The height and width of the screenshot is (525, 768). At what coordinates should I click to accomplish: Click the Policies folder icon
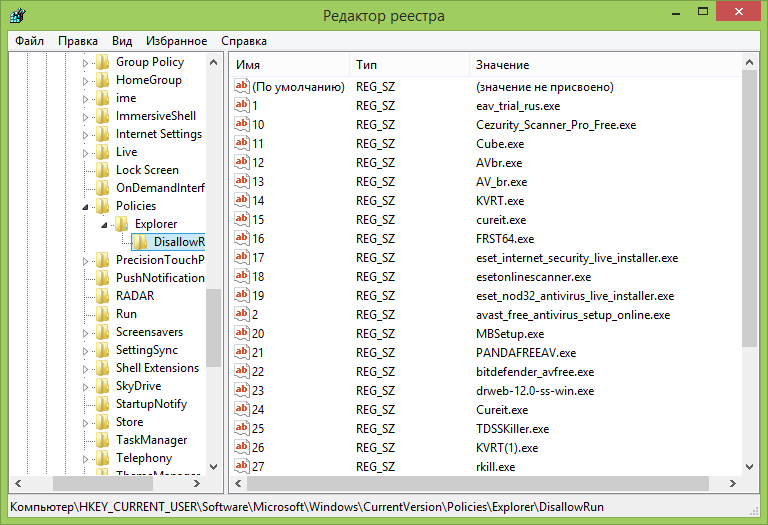click(103, 206)
